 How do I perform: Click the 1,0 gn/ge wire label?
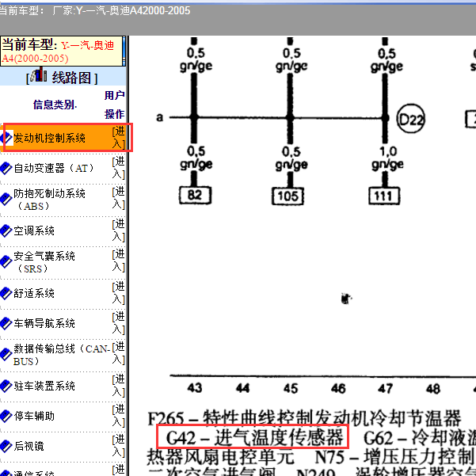click(387, 158)
